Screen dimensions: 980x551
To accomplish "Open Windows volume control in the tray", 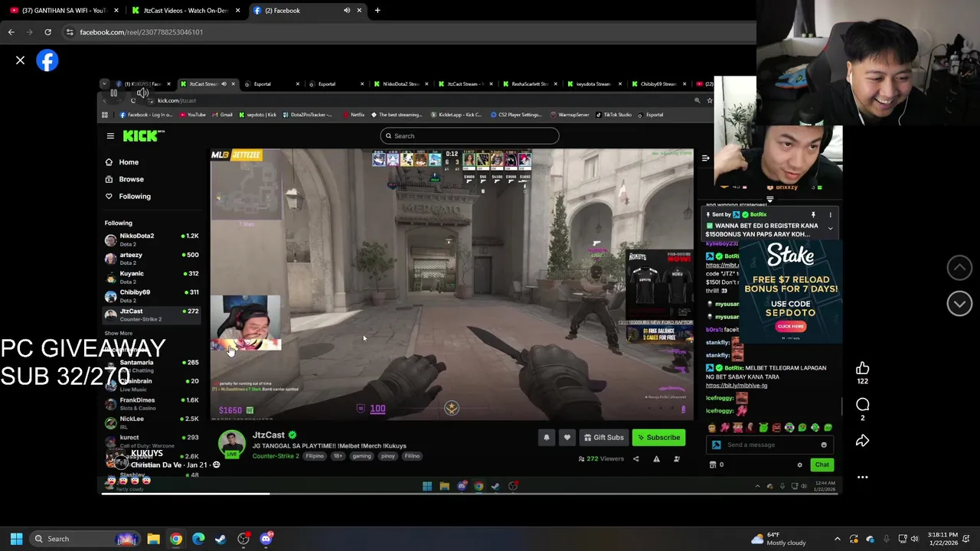I will (914, 539).
